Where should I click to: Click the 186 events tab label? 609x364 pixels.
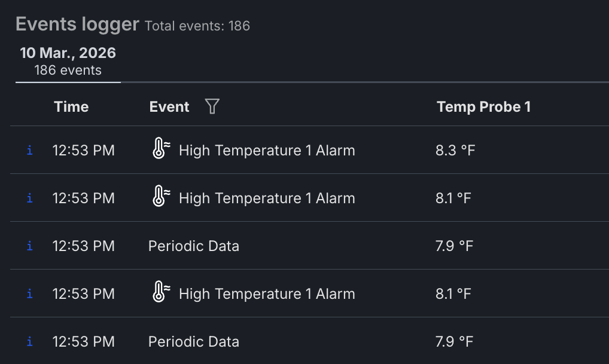click(68, 70)
